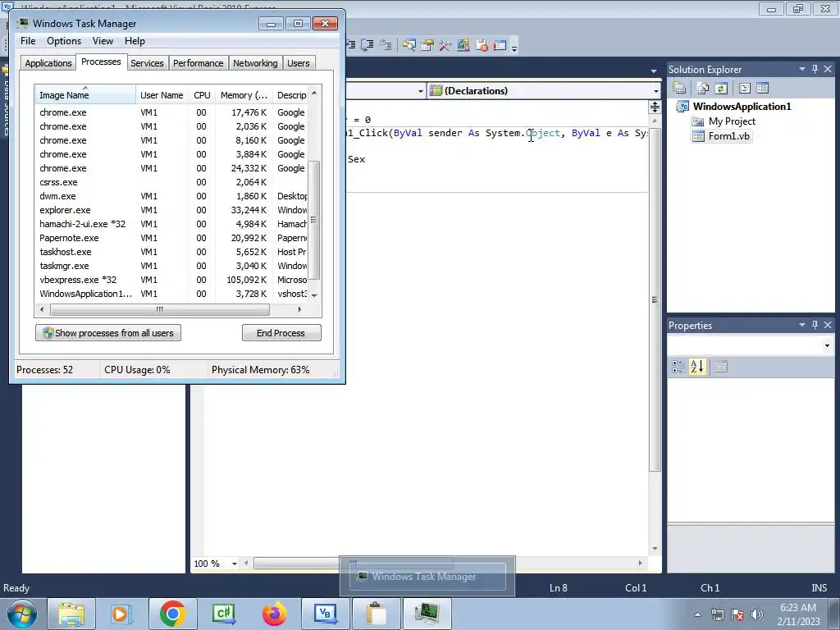Open Google Chrome from taskbar

[172, 614]
